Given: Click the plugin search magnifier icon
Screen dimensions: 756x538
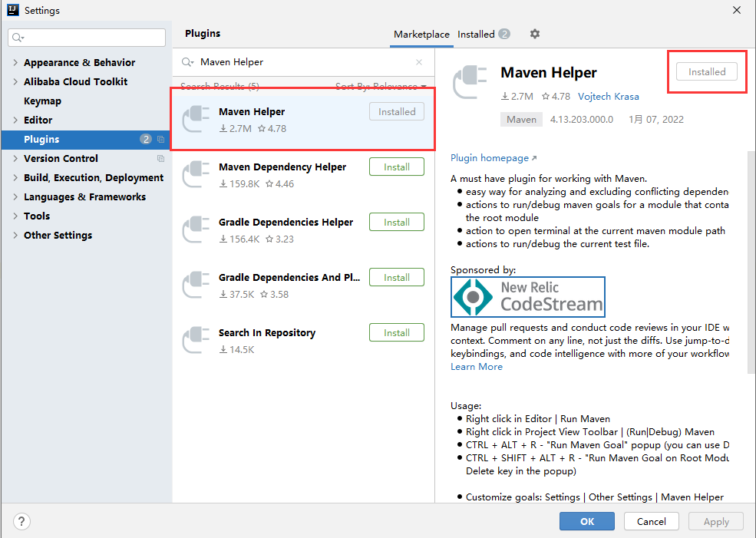Looking at the screenshot, I should point(187,62).
